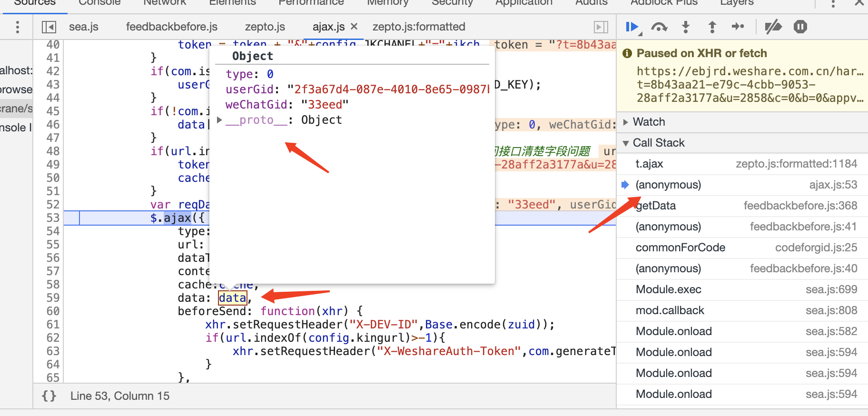Select the commonForCode call stack frame
Screen dimensions: 868x416
pos(742,248)
